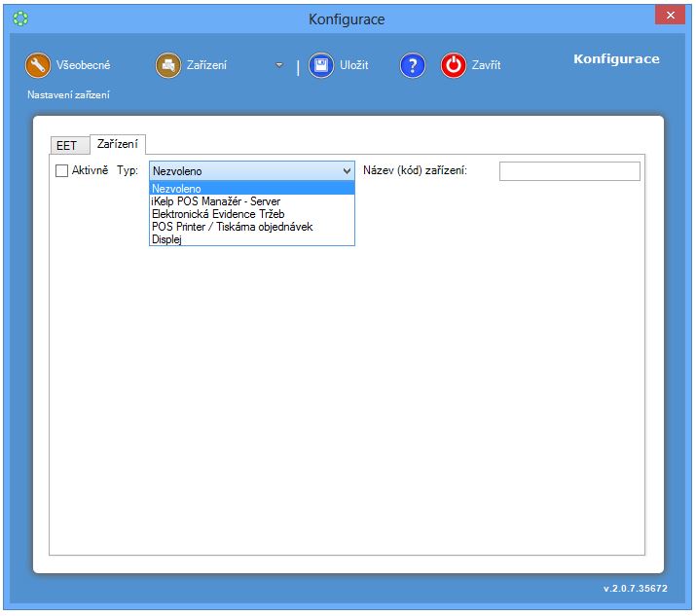
Task: Click the wrench icon for Všeobecné
Action: 38,65
